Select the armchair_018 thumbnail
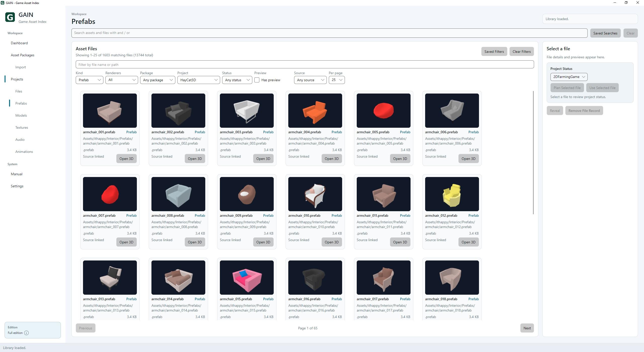The width and height of the screenshot is (644, 352). pos(452,278)
